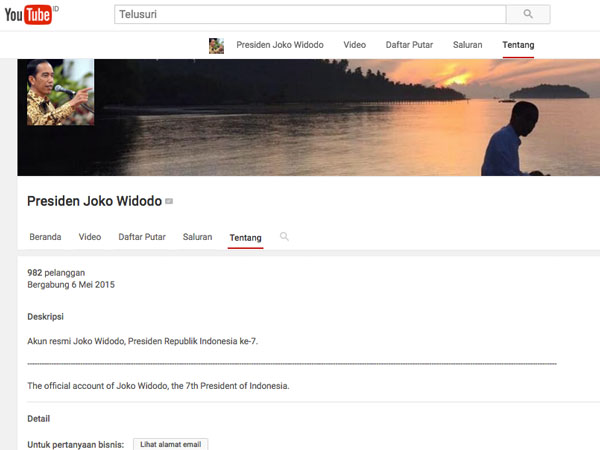This screenshot has width=600, height=450.
Task: Select Tentang tab in sticky header
Action: coord(518,45)
